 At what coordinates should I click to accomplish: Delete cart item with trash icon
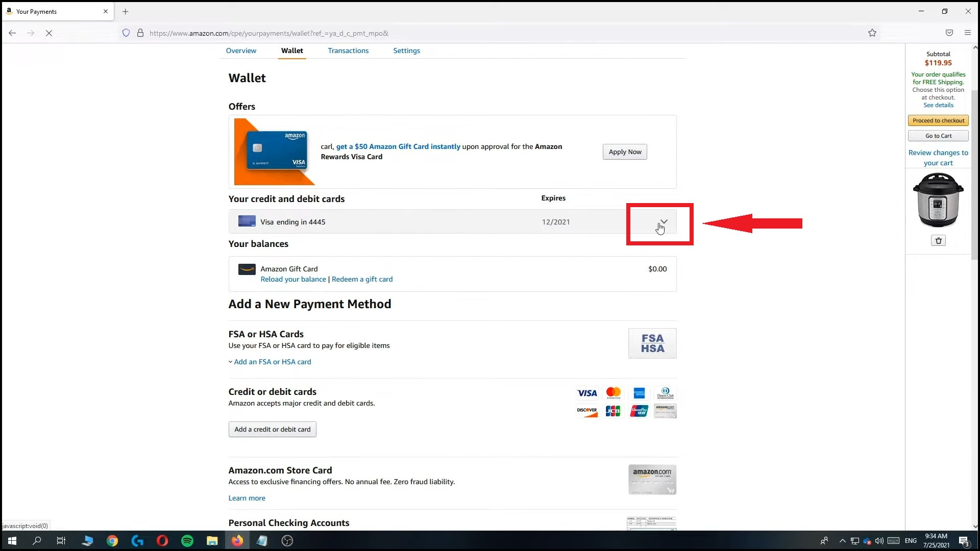(x=938, y=240)
